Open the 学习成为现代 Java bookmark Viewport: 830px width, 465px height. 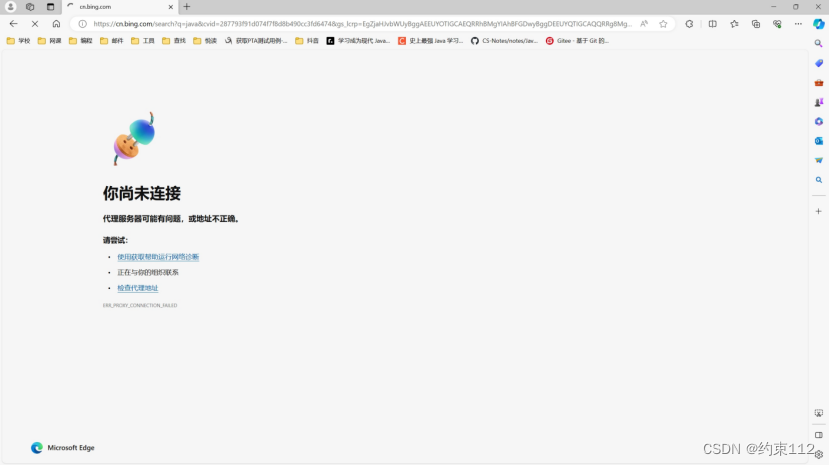pos(358,41)
